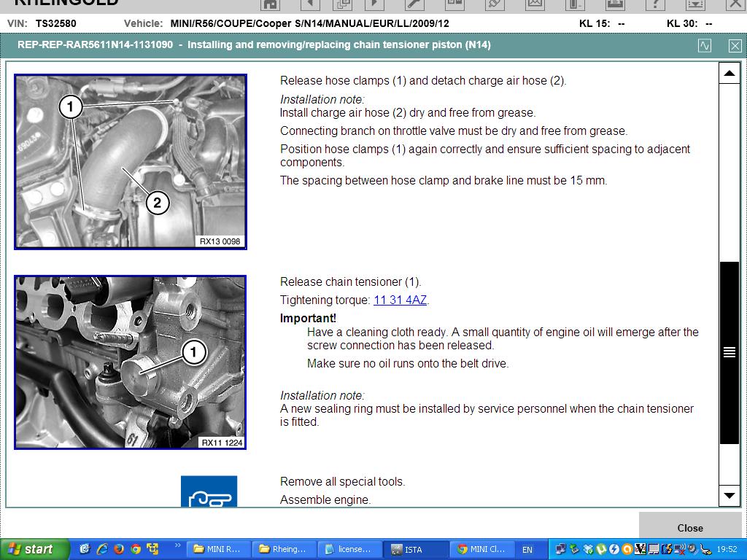Click the charge air hose image RX13 0098

pyautogui.click(x=131, y=162)
